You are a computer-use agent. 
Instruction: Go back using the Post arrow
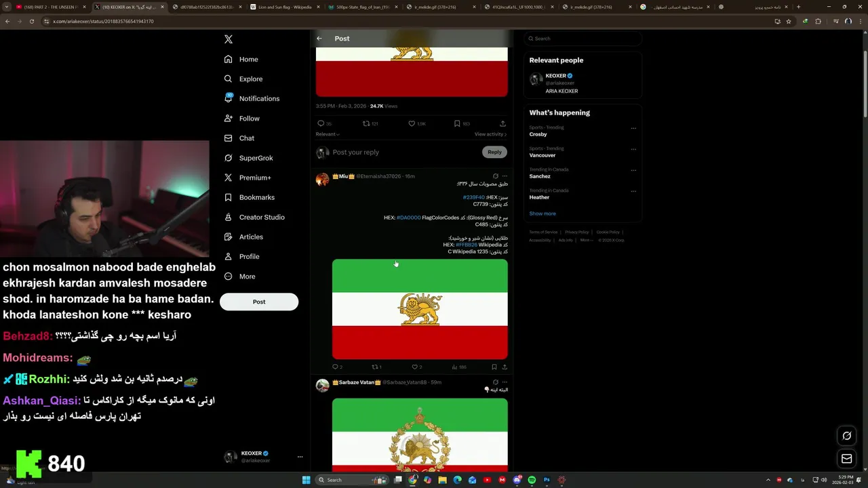(319, 39)
